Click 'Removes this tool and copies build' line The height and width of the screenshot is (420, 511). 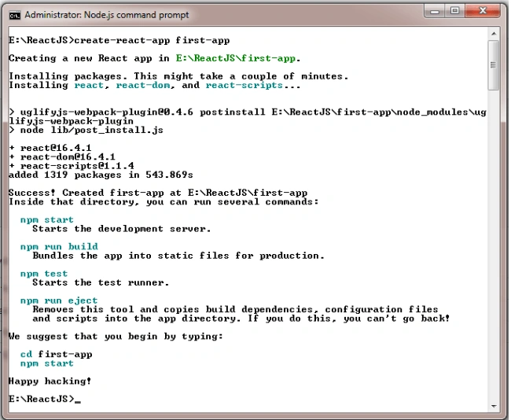coord(235,309)
